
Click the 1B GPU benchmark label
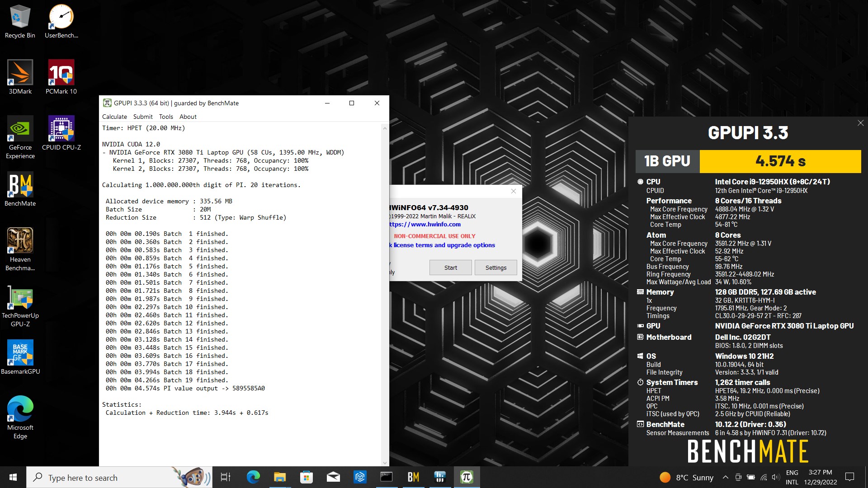pyautogui.click(x=667, y=161)
